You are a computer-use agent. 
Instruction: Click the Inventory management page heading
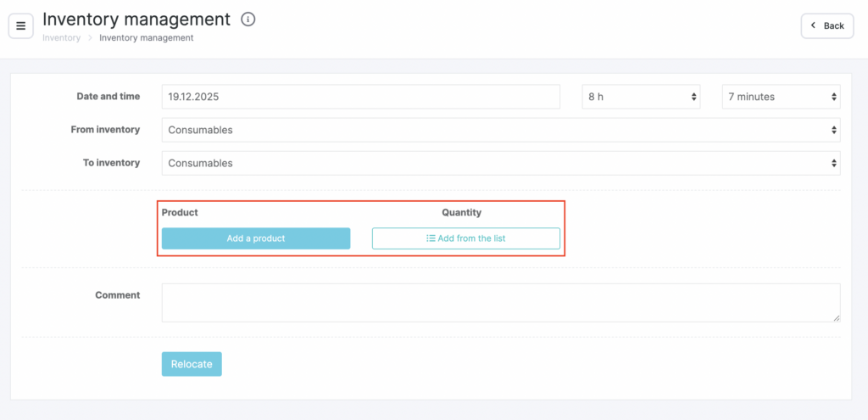click(136, 19)
